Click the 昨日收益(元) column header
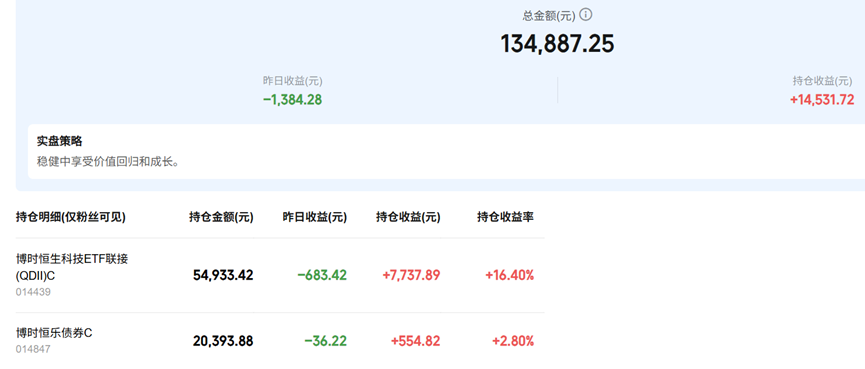Screen dimensions: 865x369 [x=314, y=217]
